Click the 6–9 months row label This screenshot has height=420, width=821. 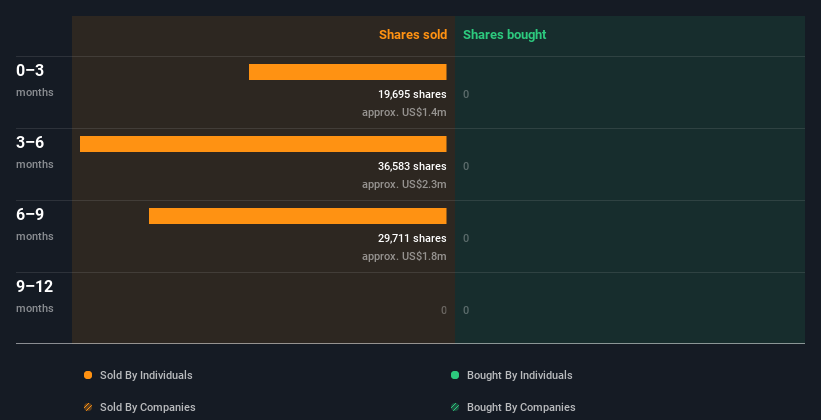coord(35,224)
